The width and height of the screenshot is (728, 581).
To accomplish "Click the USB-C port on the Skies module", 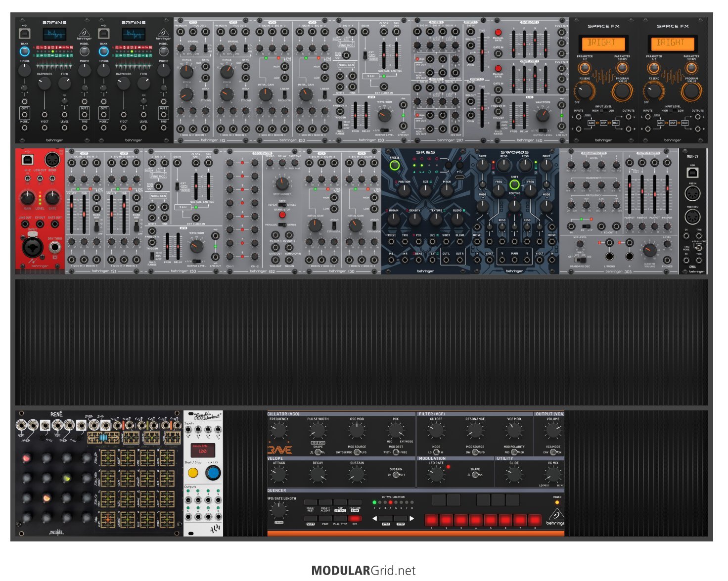I will (x=460, y=177).
